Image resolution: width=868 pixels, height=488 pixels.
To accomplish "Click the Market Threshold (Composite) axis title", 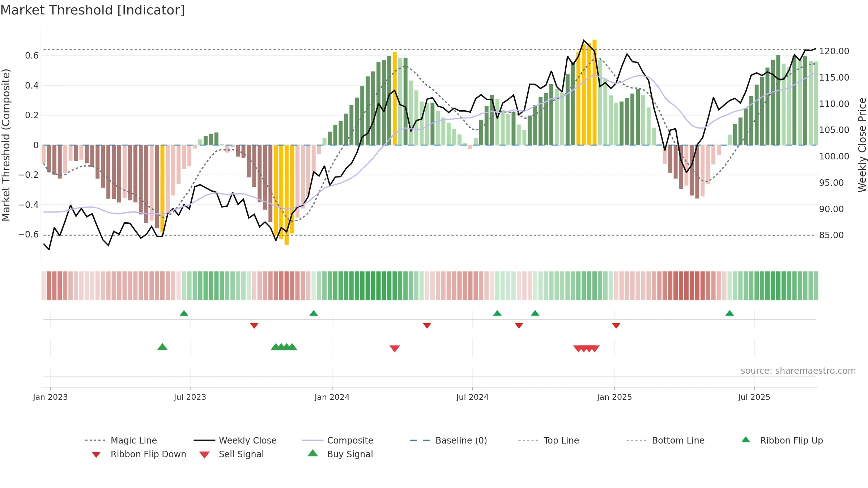I will click(6, 145).
